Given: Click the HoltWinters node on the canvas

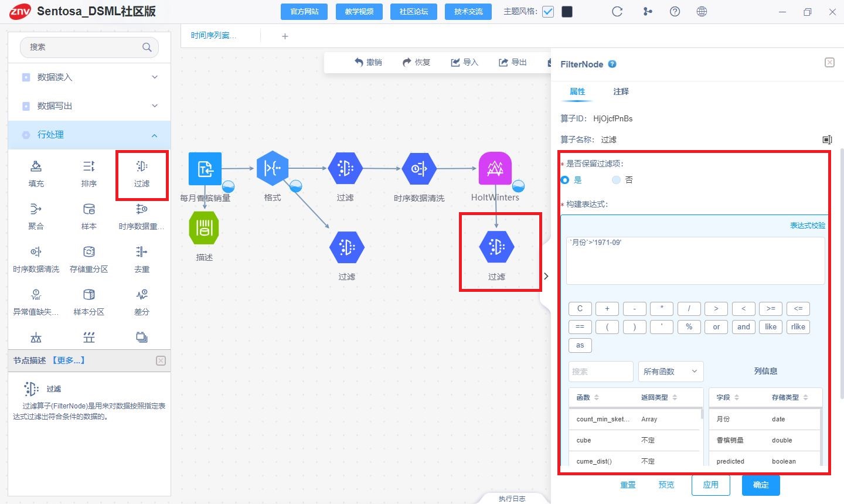Looking at the screenshot, I should [495, 169].
